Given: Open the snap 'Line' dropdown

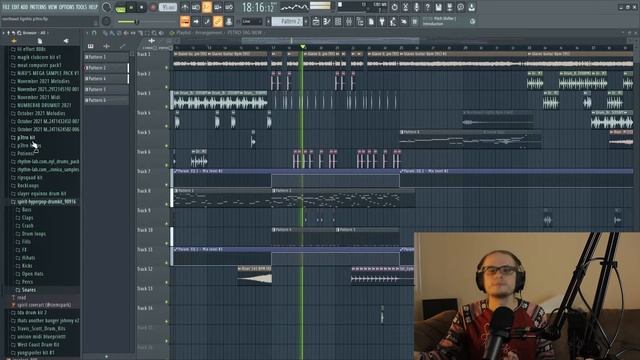Looking at the screenshot, I should pos(252,21).
